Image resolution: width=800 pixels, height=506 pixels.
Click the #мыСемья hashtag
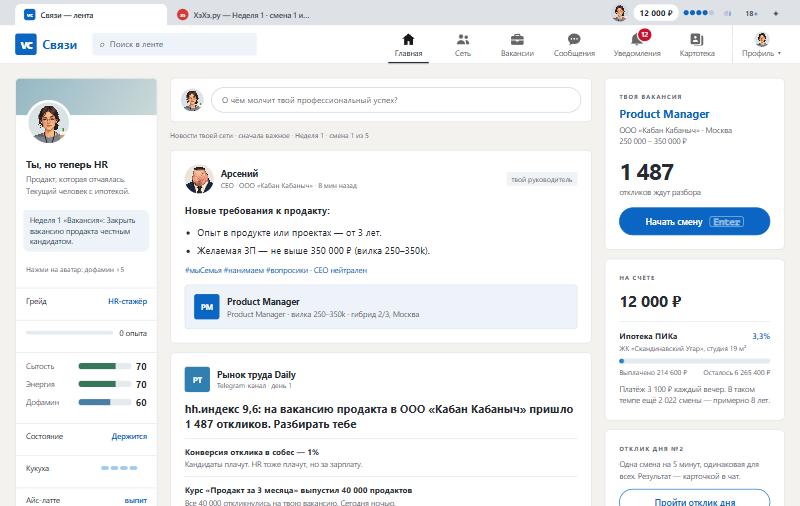click(x=203, y=270)
